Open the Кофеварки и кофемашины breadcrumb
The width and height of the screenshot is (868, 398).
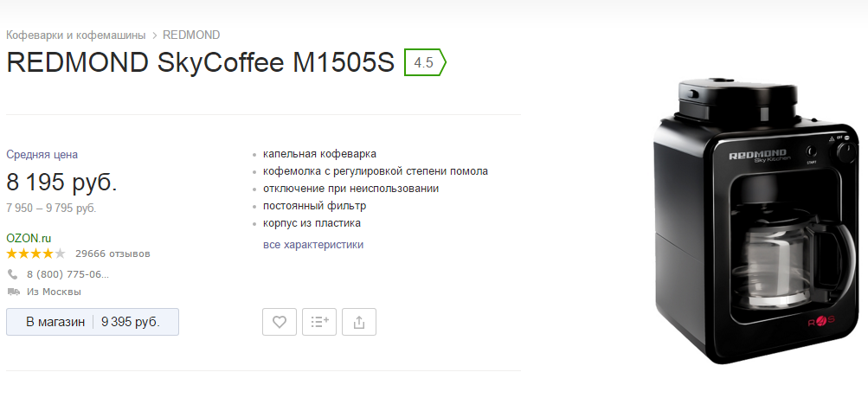(76, 35)
